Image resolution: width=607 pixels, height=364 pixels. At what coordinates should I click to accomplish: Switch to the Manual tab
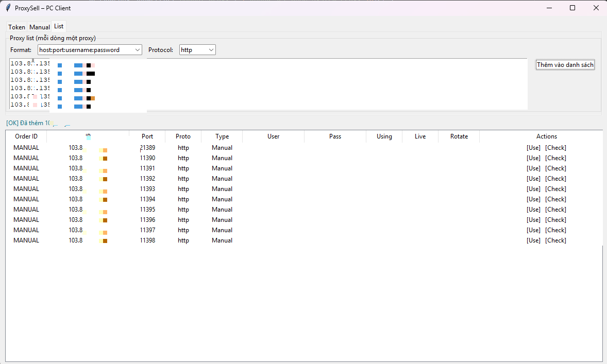point(39,26)
